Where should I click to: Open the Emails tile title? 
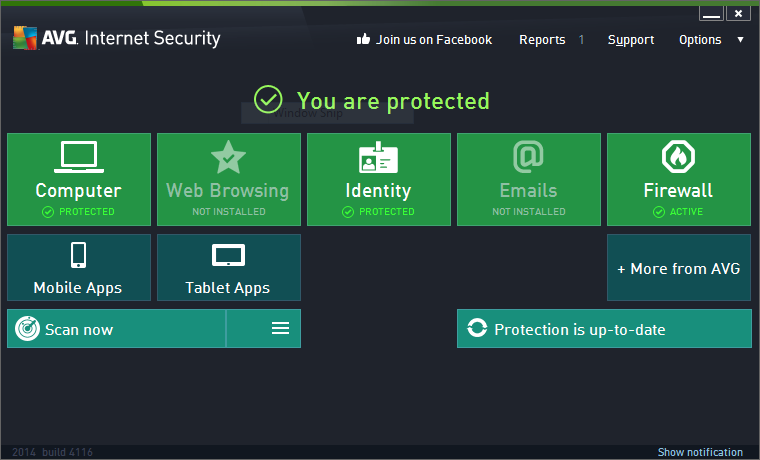click(528, 190)
